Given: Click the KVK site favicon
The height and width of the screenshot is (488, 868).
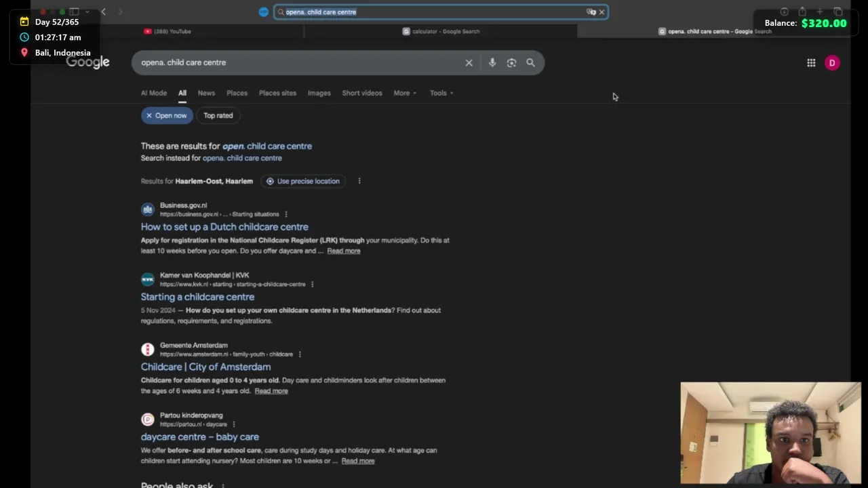Looking at the screenshot, I should click(x=148, y=279).
